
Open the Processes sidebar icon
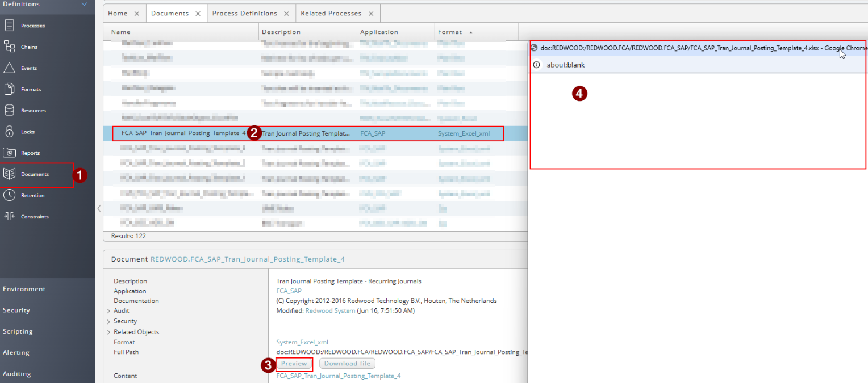[9, 26]
